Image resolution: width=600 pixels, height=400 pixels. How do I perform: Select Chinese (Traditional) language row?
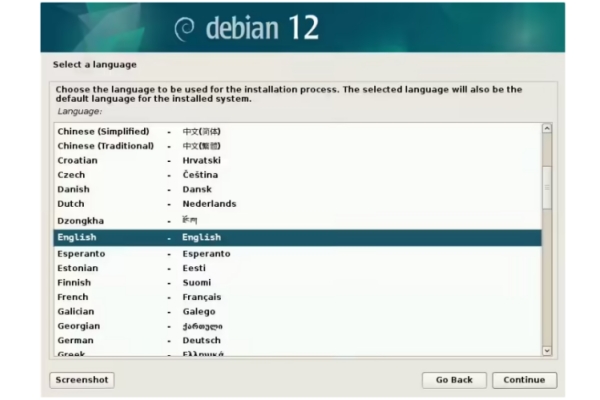click(298, 146)
